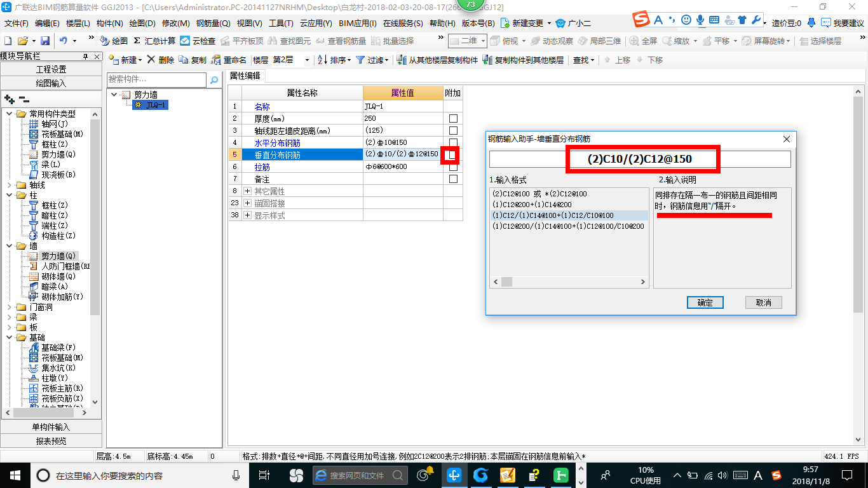This screenshot has height=488, width=868.
Task: Open the 楼层 第2层 dropdown
Action: point(308,60)
